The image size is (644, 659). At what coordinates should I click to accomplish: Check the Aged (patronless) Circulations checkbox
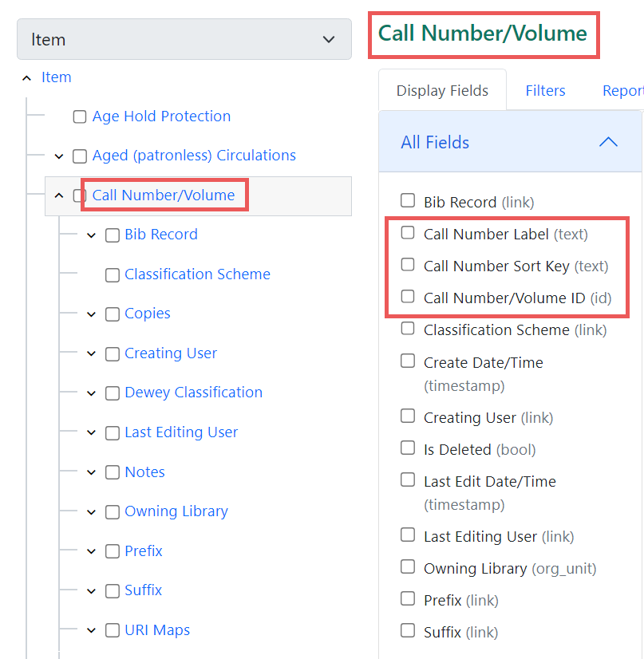[x=79, y=156]
